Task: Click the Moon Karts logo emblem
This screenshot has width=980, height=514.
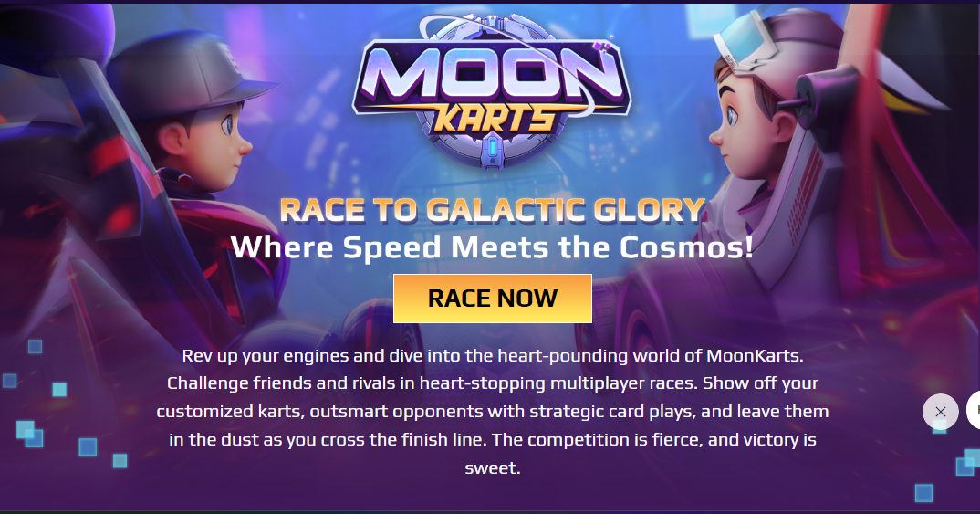Action: pos(492,91)
